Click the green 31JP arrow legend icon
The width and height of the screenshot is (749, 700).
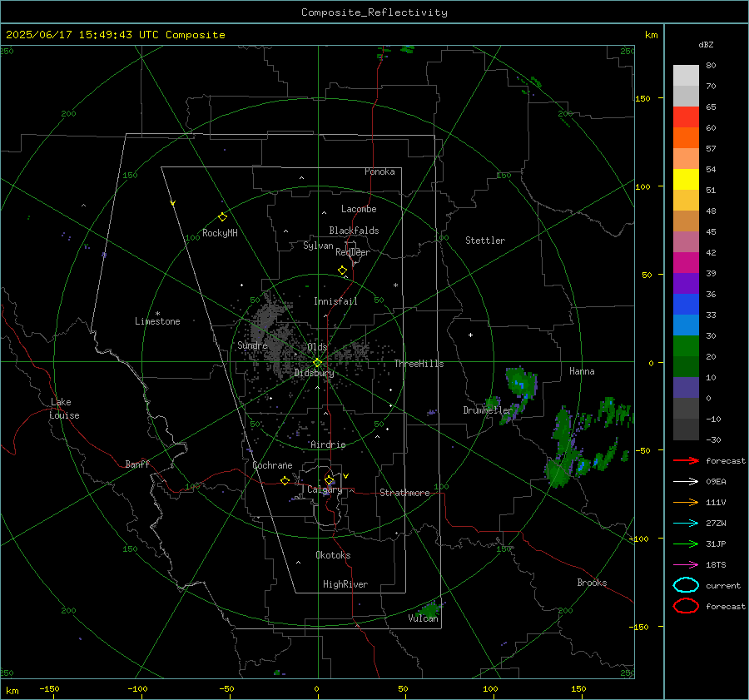686,544
